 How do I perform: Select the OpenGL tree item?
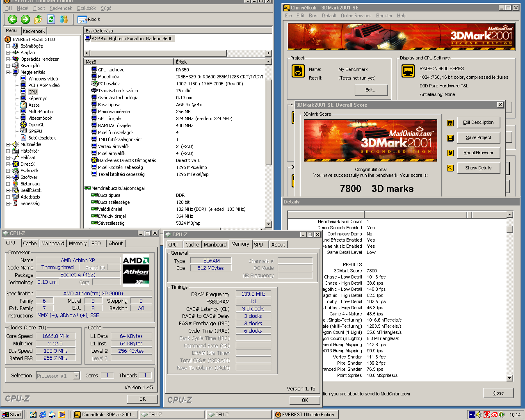36,125
